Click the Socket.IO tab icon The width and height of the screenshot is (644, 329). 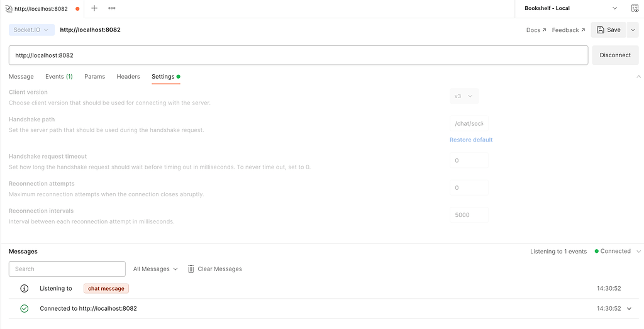[x=8, y=9]
